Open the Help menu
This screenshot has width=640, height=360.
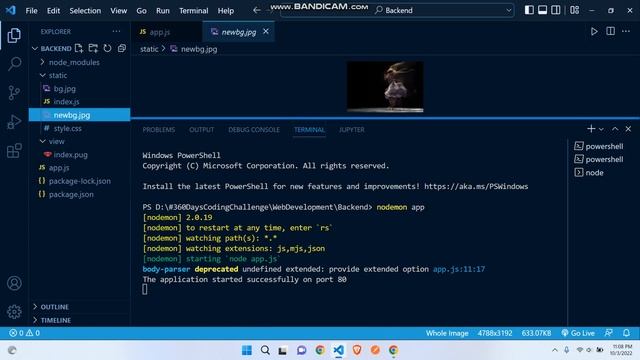[x=225, y=11]
